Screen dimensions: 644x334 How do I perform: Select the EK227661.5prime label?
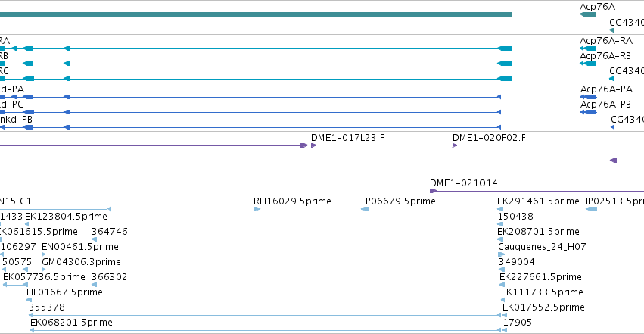coord(540,277)
